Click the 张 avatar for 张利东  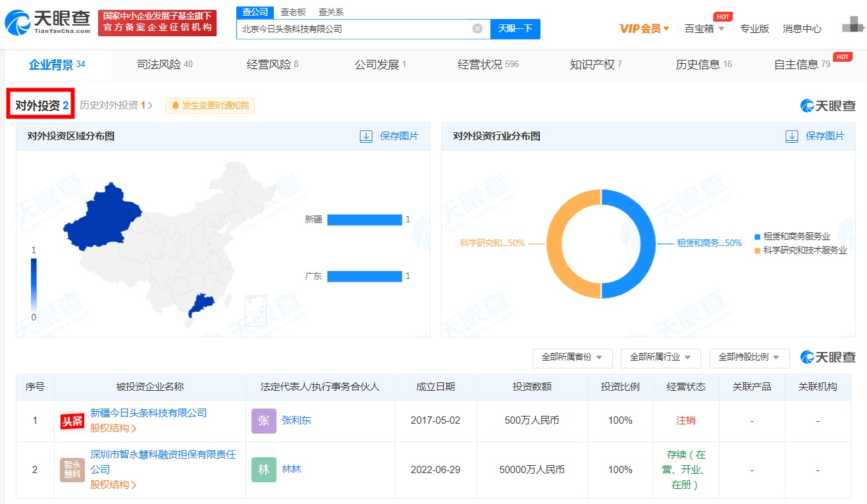pyautogui.click(x=264, y=420)
